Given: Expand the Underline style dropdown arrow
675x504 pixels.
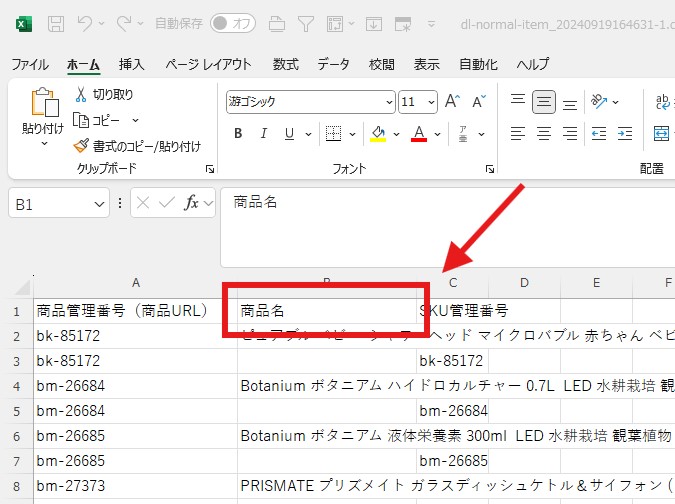Looking at the screenshot, I should coord(308,134).
